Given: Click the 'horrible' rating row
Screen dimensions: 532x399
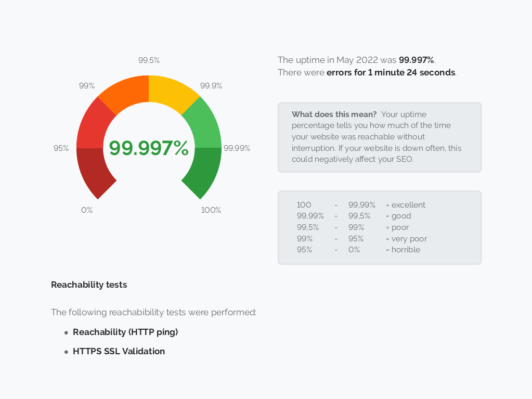Looking at the screenshot, I should [x=358, y=250].
